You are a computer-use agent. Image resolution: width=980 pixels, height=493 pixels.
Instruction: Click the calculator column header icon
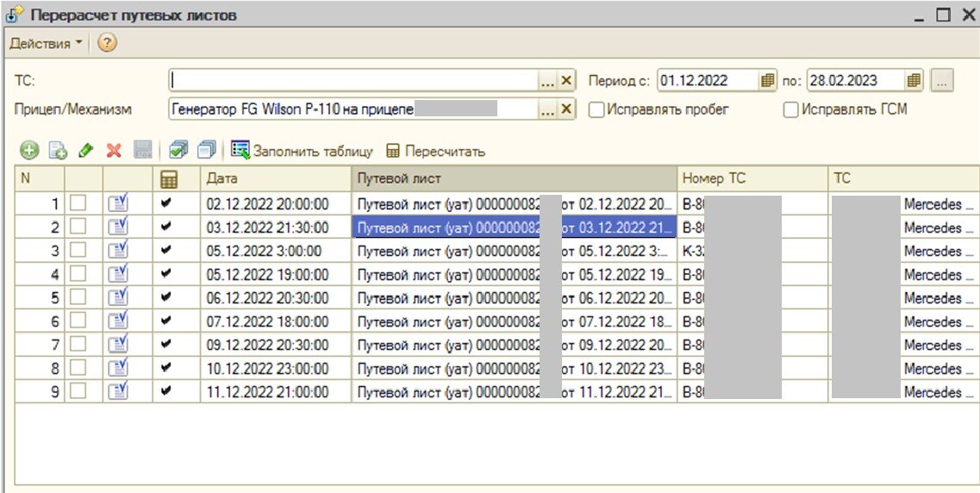click(169, 179)
